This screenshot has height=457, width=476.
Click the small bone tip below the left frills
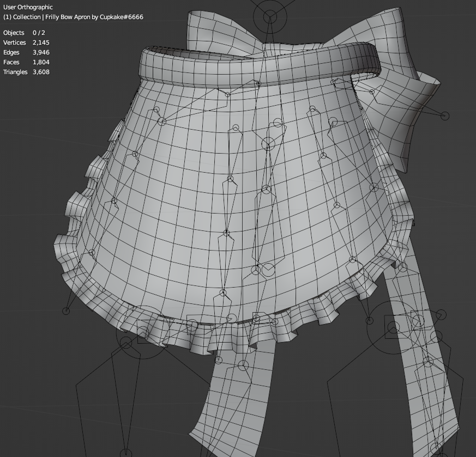pos(66,311)
